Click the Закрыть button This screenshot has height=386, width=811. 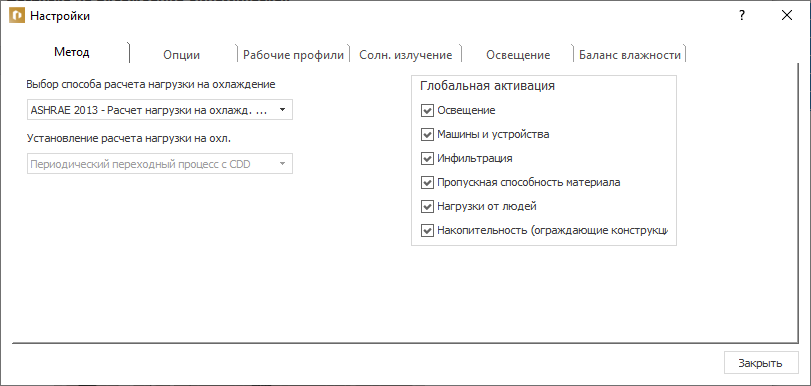pos(761,363)
